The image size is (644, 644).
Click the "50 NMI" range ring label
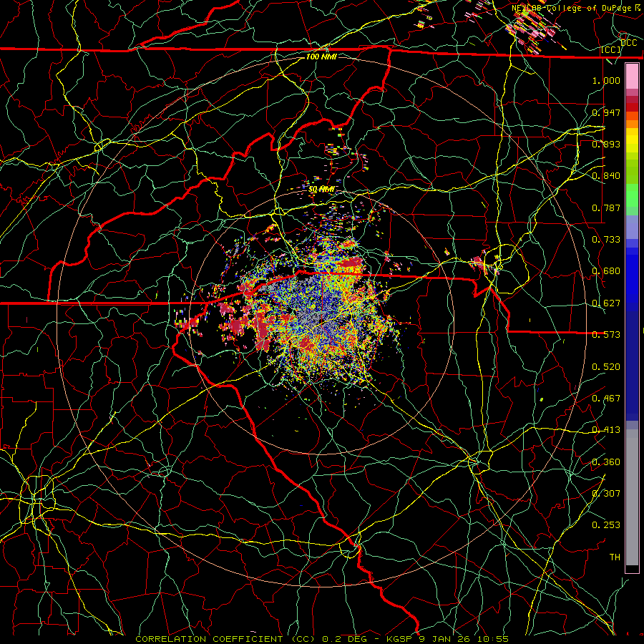tap(321, 189)
